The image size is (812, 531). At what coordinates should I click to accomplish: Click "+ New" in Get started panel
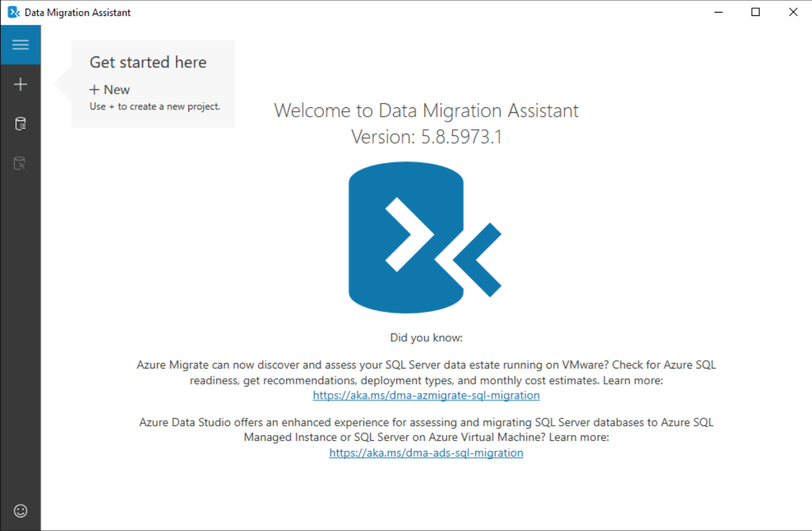click(110, 90)
